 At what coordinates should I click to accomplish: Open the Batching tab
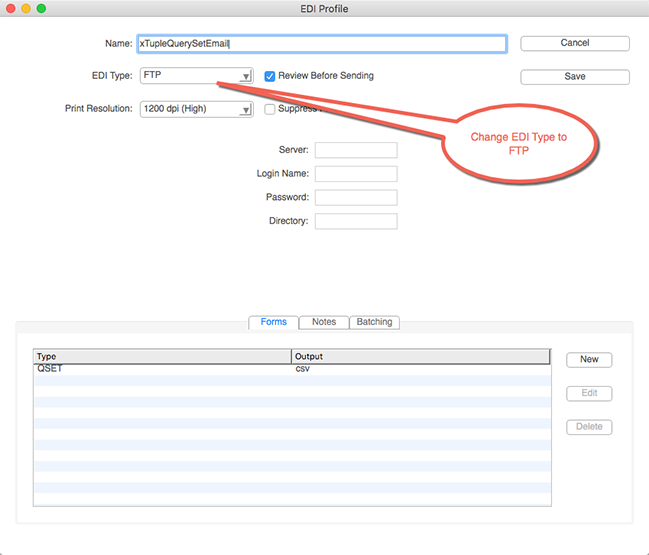click(x=374, y=322)
